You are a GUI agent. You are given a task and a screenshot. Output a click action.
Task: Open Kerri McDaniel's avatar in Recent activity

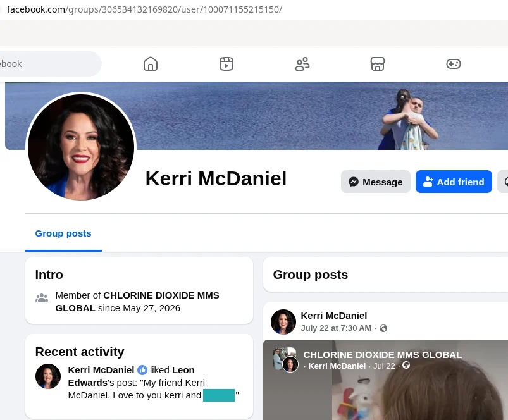(48, 376)
